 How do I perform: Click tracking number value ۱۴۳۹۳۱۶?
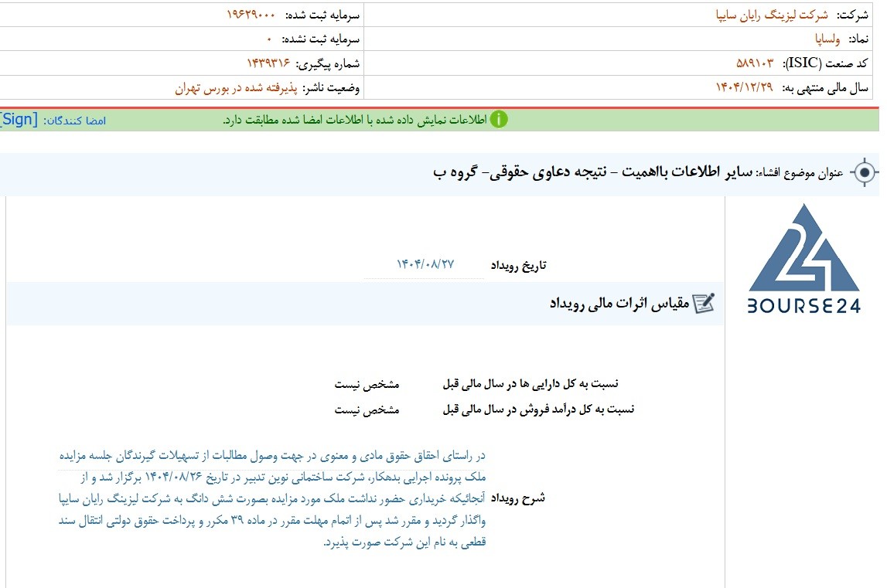pos(268,63)
